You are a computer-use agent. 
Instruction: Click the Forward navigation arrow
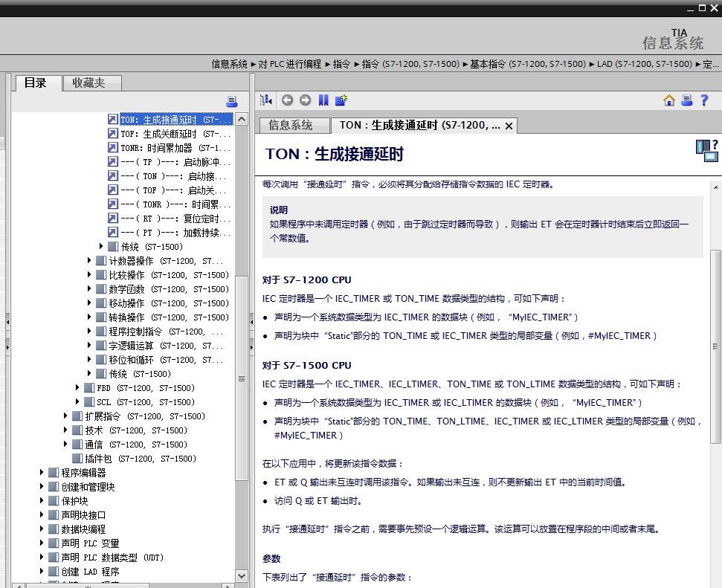[x=304, y=100]
